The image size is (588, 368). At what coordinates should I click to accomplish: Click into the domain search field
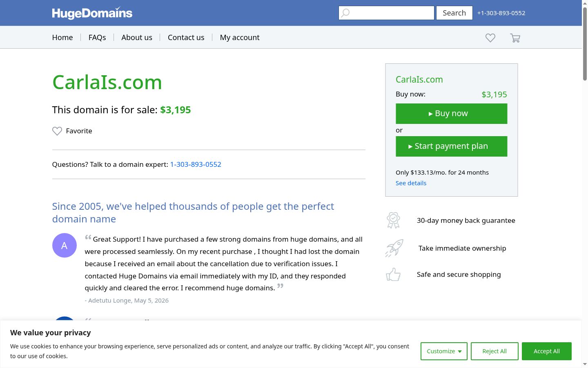click(x=386, y=13)
